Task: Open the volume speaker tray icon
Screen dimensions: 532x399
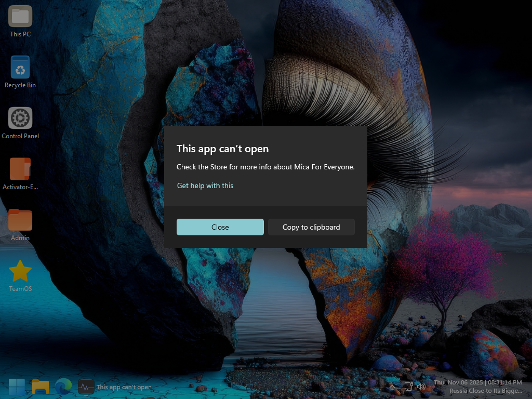Action: pos(421,387)
